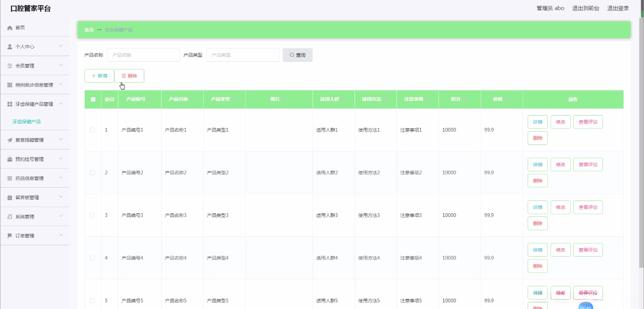Click 删除 in row 产品名称4

[x=537, y=266]
